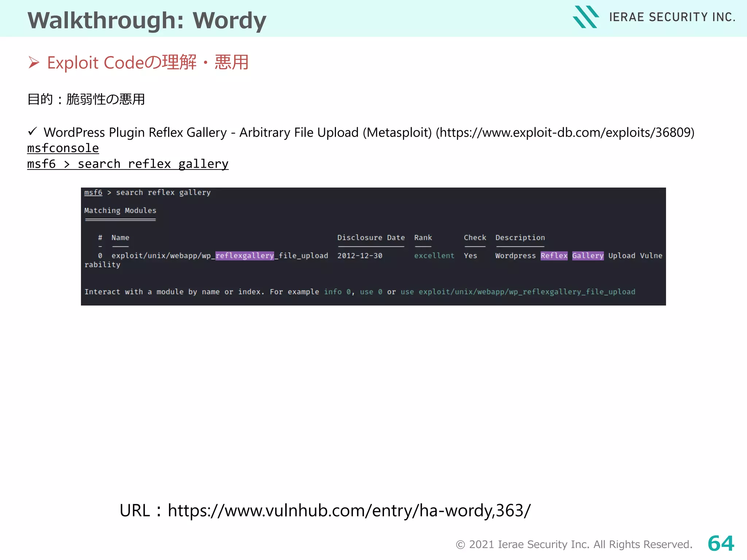
Task: Click the checkmark bullet before WordPress Plugin
Action: tap(32, 131)
